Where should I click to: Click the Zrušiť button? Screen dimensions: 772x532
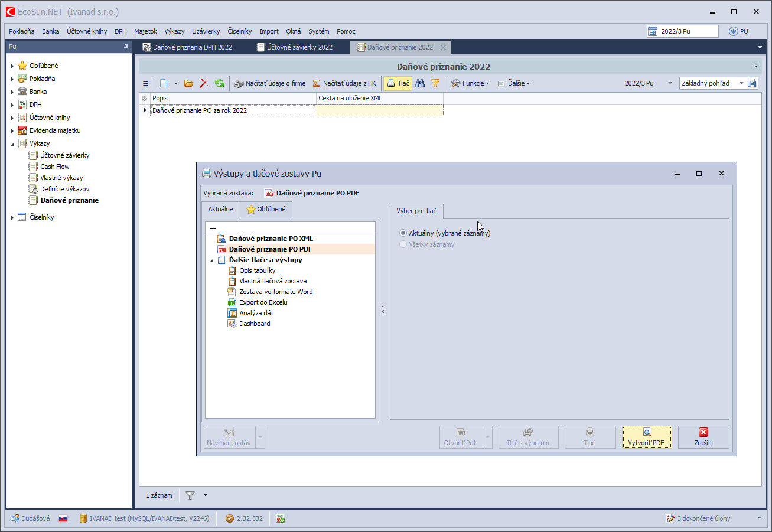coord(703,437)
